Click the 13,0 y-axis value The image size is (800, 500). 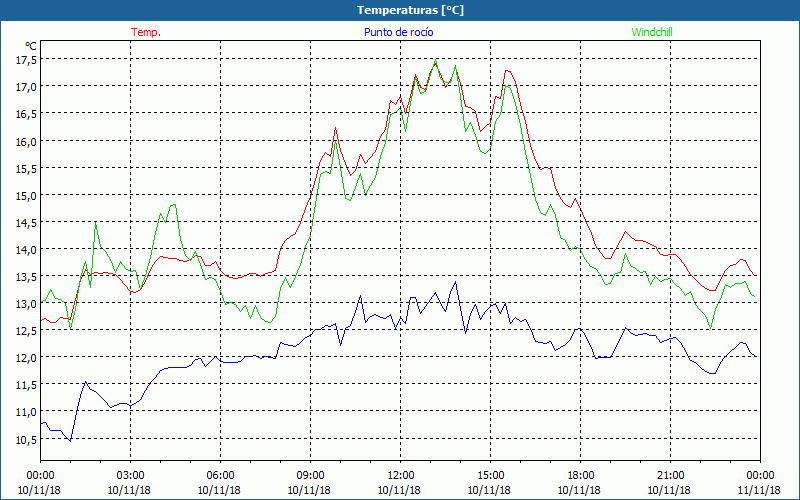coord(26,304)
